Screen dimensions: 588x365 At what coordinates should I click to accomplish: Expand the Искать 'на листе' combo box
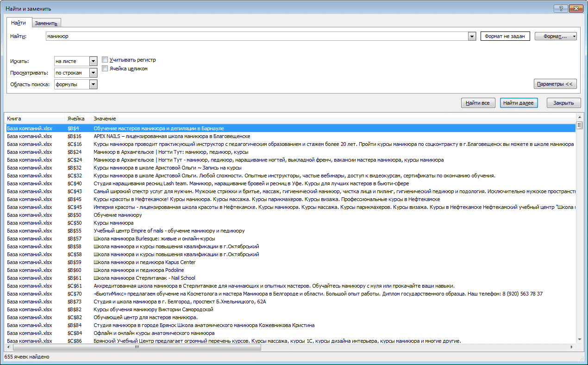(x=93, y=61)
